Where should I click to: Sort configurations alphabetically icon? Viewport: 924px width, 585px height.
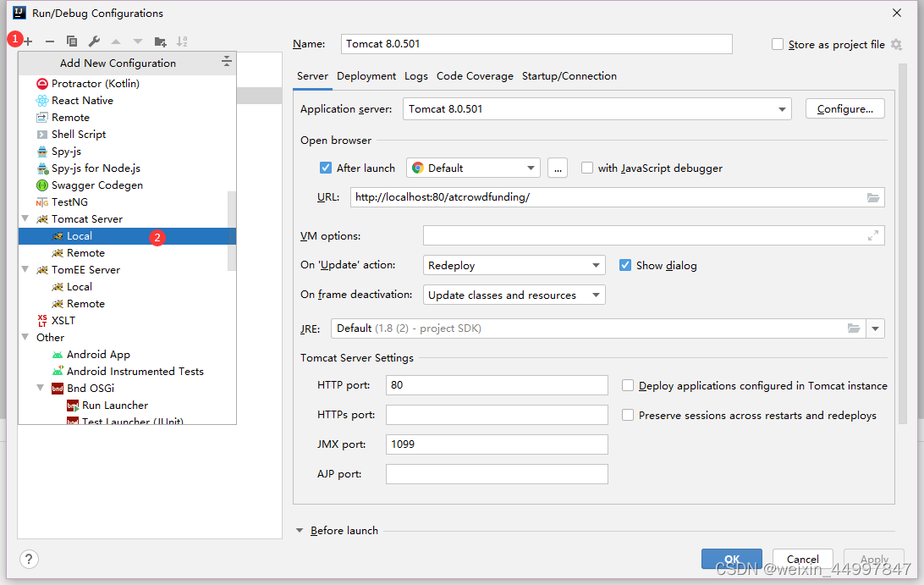pyautogui.click(x=182, y=41)
